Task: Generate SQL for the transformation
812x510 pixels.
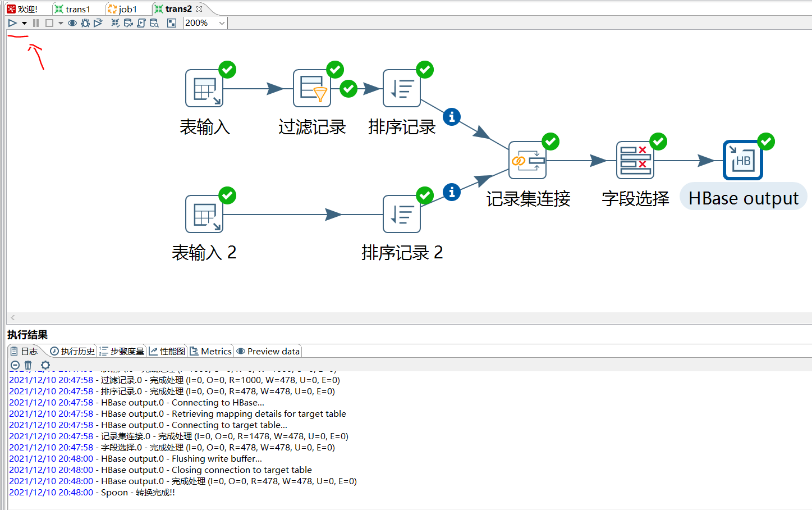Action: (x=141, y=23)
